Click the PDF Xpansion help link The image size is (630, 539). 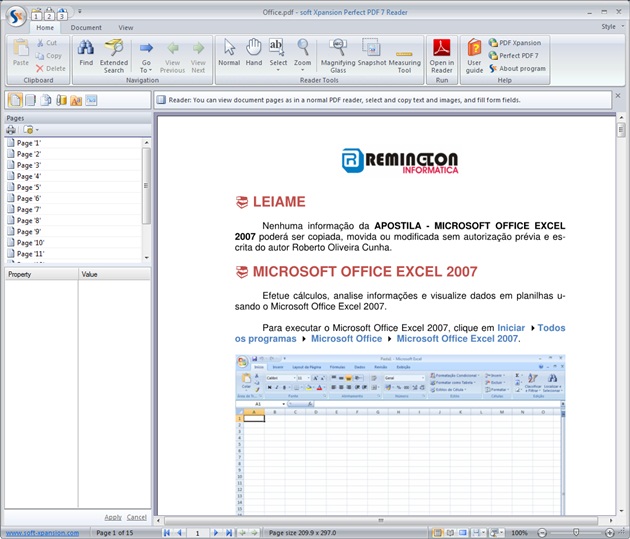click(515, 43)
